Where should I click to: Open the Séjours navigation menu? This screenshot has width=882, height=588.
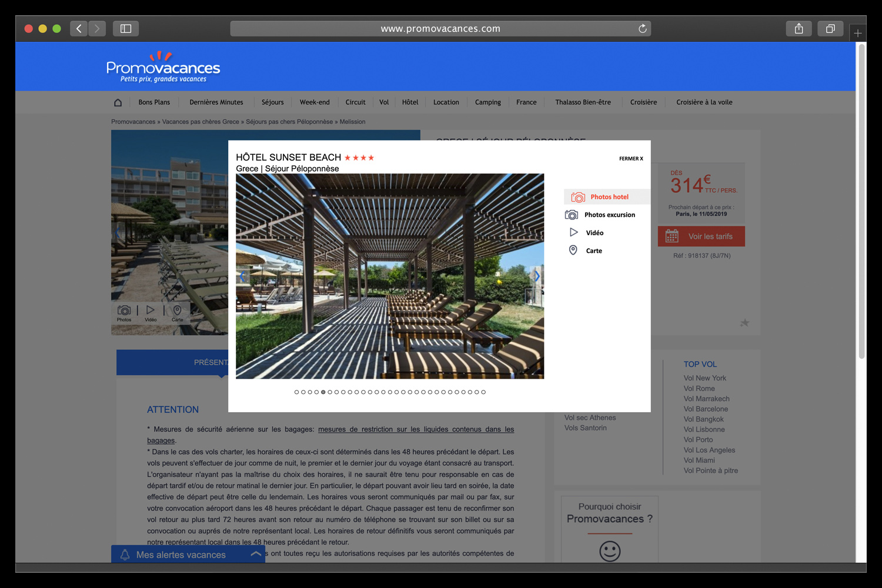point(272,102)
